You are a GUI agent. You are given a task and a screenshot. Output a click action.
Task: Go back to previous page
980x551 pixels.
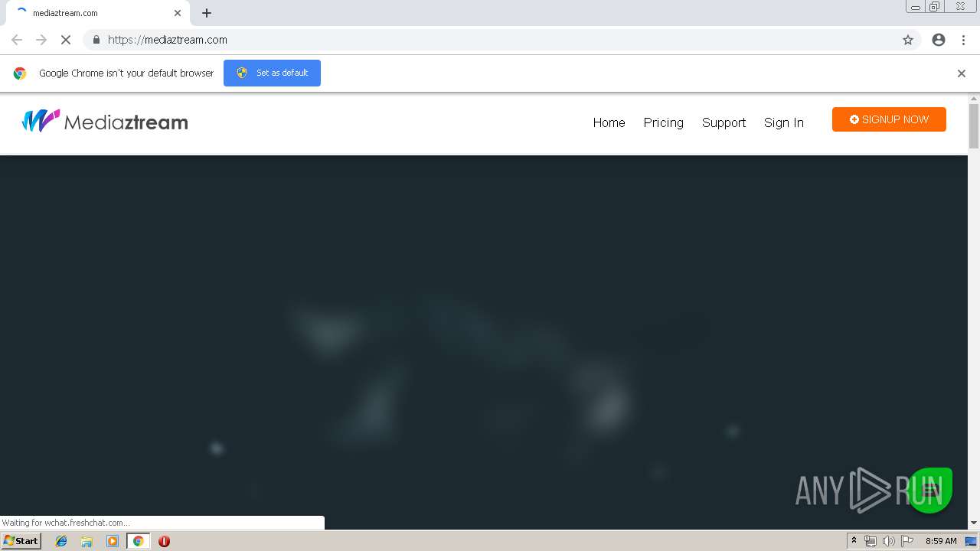[x=17, y=40]
